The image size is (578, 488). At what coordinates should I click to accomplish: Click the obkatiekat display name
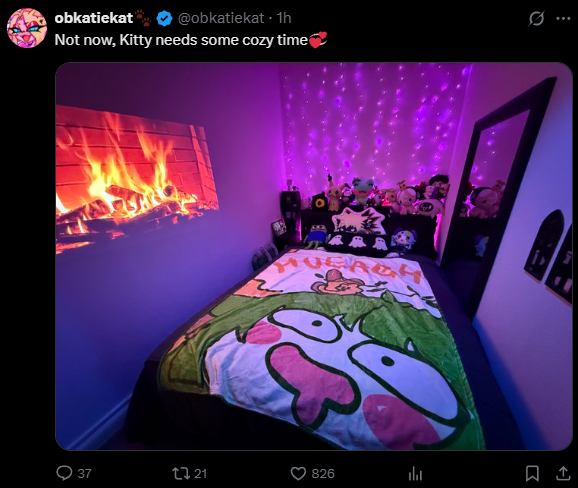[x=94, y=18]
